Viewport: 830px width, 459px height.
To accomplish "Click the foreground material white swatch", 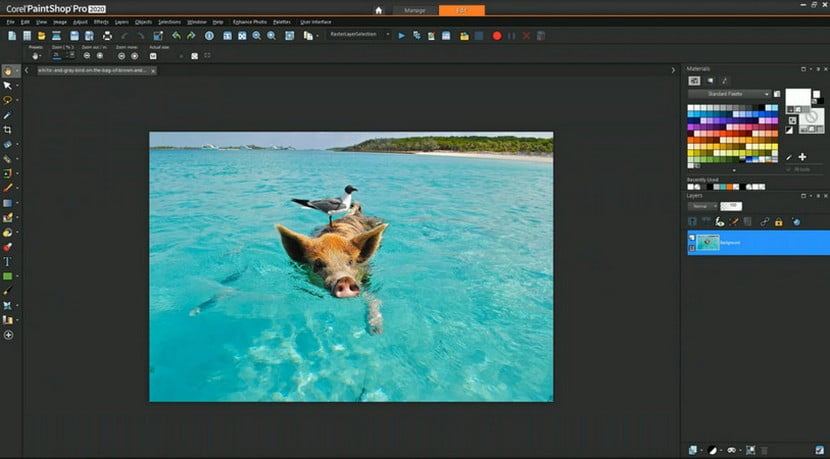I will pyautogui.click(x=798, y=98).
